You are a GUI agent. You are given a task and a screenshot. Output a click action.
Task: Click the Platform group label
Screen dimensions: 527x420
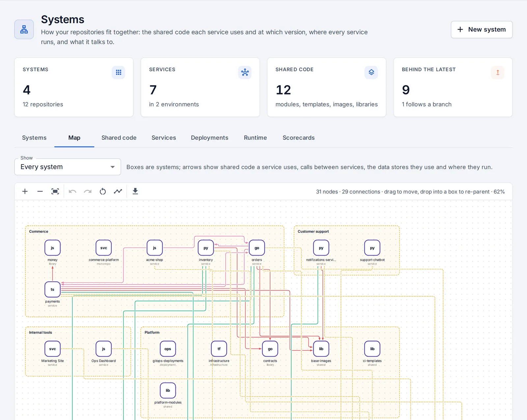(152, 332)
